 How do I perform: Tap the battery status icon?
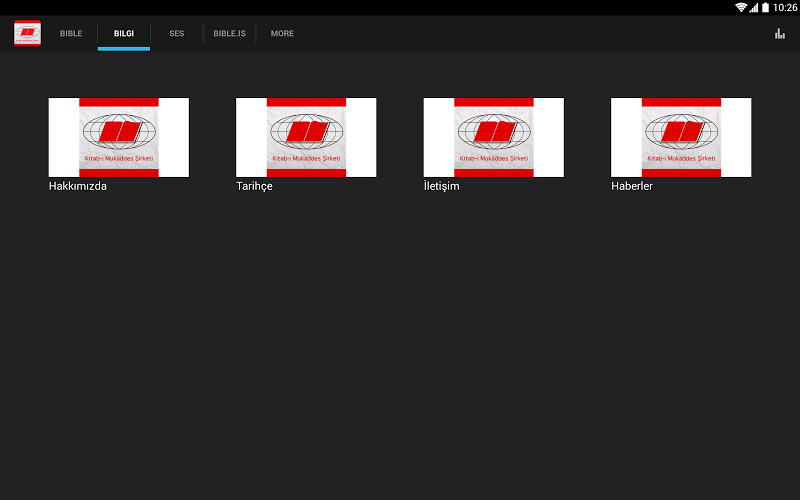click(x=765, y=8)
